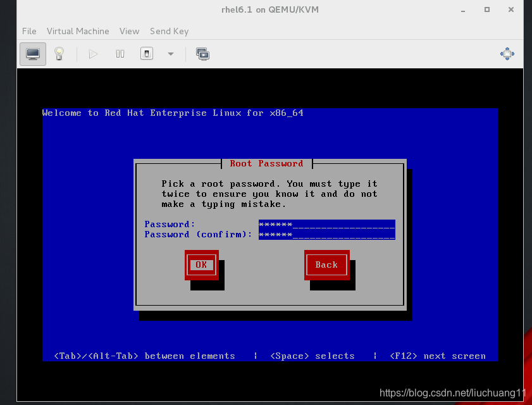The width and height of the screenshot is (532, 405).
Task: Close the rhel6.1 QEMU/KVM window
Action: [511, 9]
